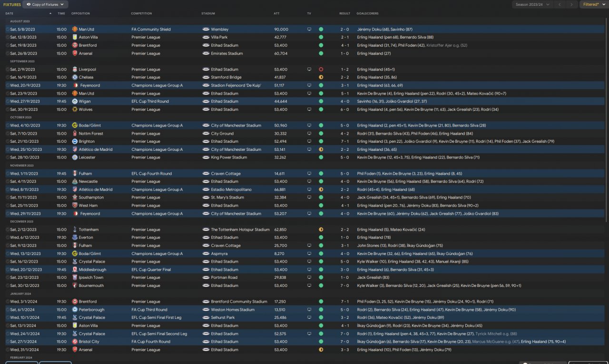Sort by the Stadium column header
The width and height of the screenshot is (609, 364).
click(x=208, y=13)
